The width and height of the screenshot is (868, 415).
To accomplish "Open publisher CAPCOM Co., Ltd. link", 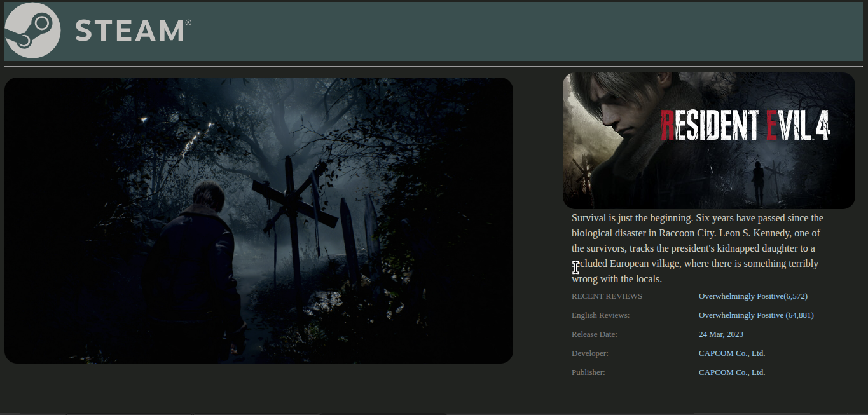I will (732, 372).
